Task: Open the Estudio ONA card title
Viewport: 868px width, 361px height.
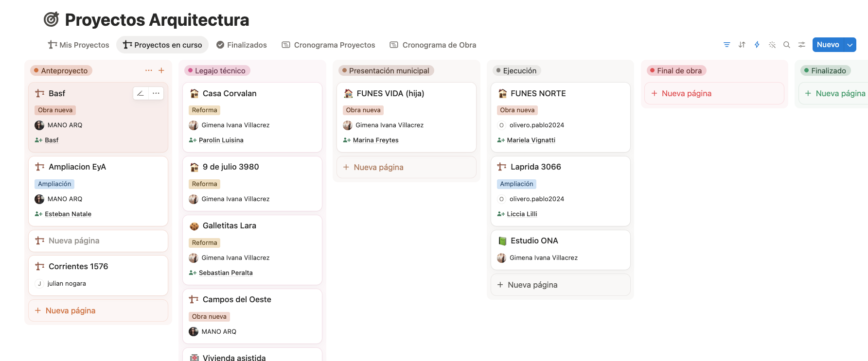Action: [x=534, y=241]
